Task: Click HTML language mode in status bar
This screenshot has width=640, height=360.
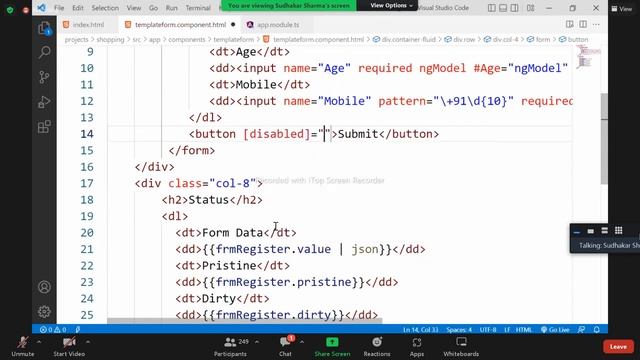Action: click(x=524, y=329)
